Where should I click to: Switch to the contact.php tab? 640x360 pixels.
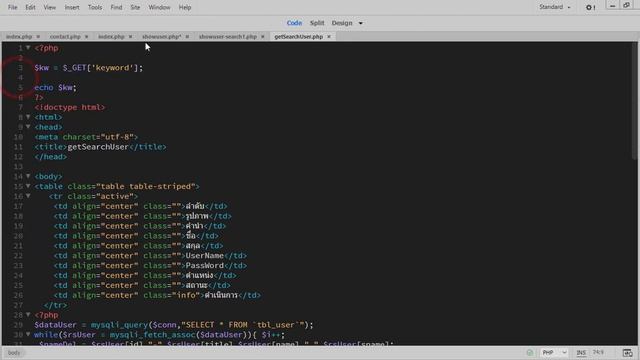pyautogui.click(x=65, y=37)
